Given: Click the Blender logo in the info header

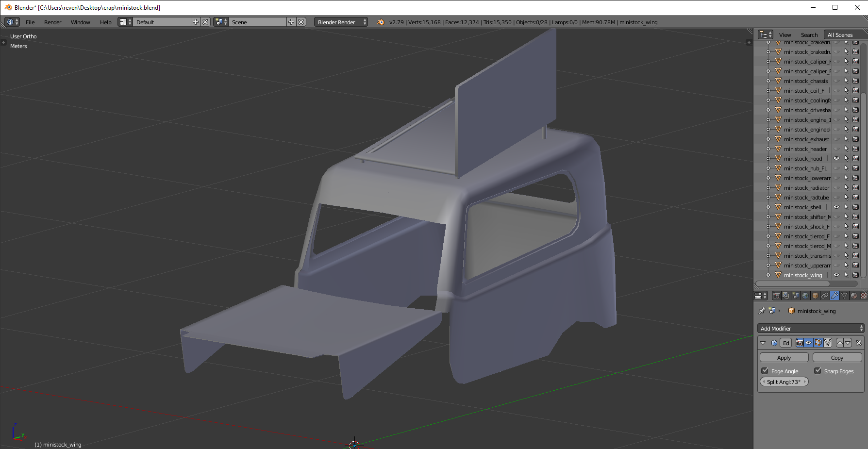Looking at the screenshot, I should [381, 22].
